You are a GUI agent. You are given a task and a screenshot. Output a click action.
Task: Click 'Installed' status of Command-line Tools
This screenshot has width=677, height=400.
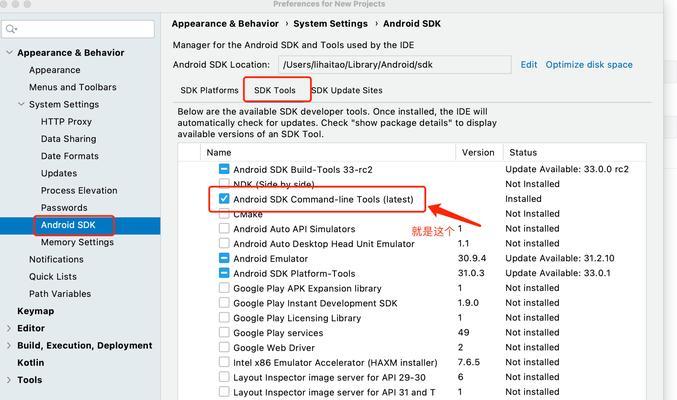pos(523,199)
